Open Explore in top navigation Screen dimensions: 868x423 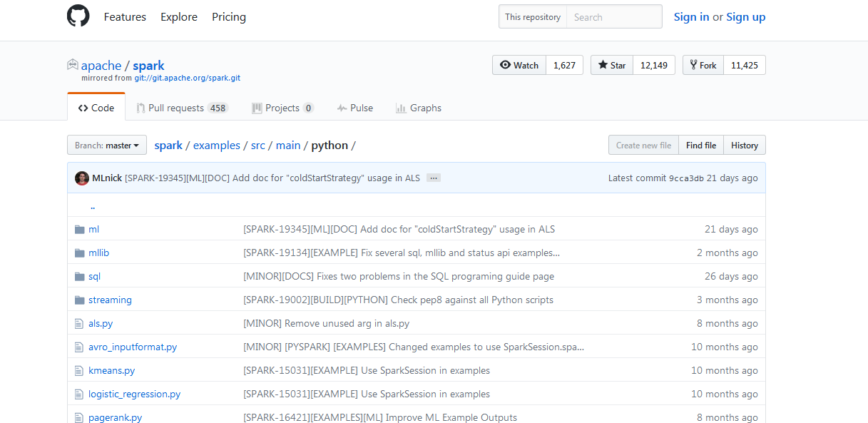click(179, 16)
